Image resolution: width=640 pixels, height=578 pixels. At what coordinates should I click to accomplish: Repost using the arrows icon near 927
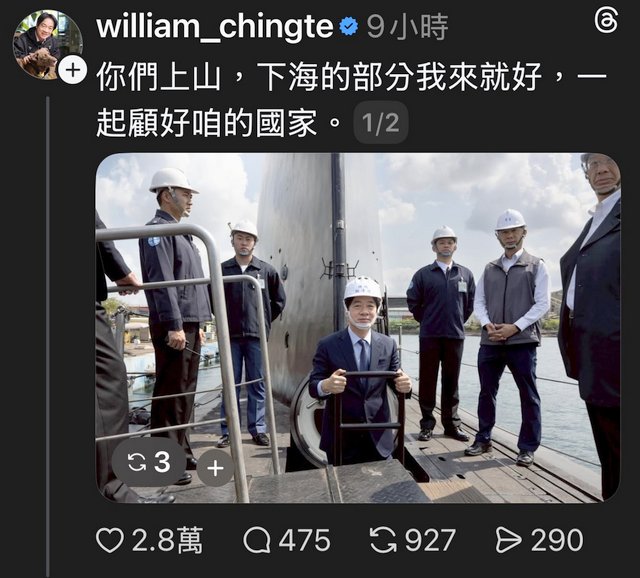pos(383,540)
